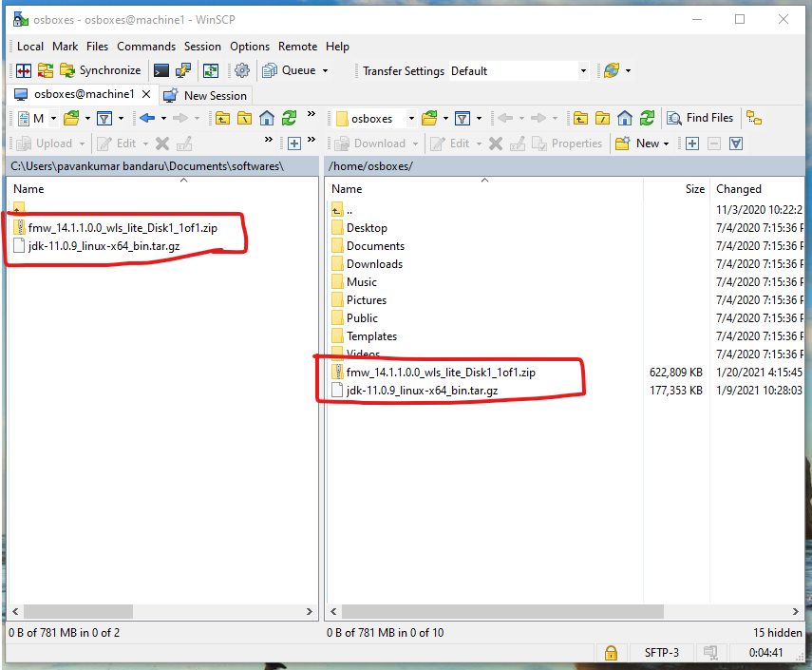Click the keep remote directory up to date icon
This screenshot has width=812, height=670.
210,70
